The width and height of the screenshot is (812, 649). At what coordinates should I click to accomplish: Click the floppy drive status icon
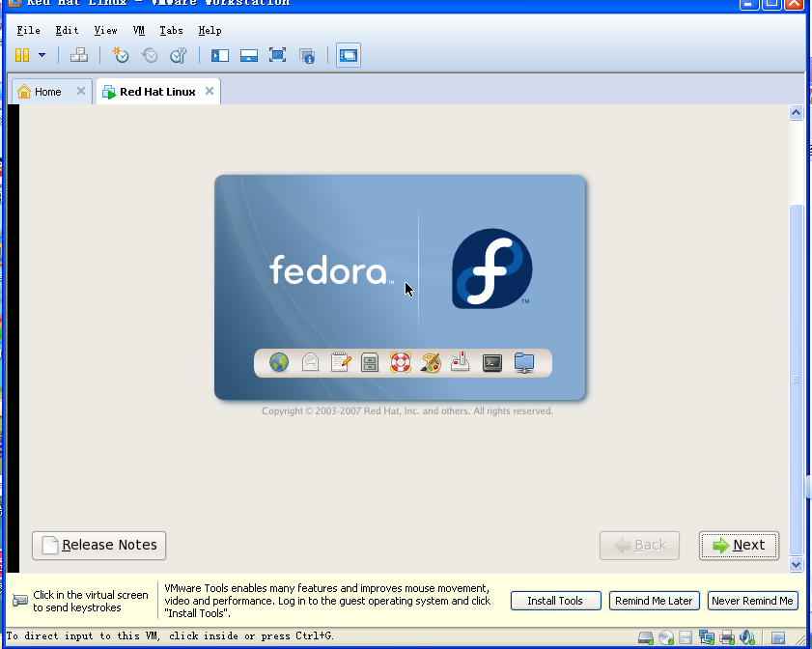point(686,637)
